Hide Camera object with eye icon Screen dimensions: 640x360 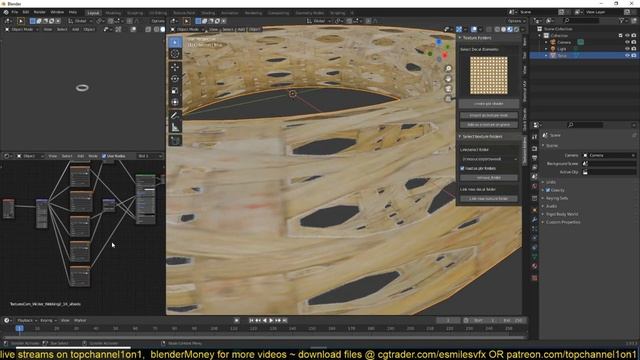tap(627, 42)
